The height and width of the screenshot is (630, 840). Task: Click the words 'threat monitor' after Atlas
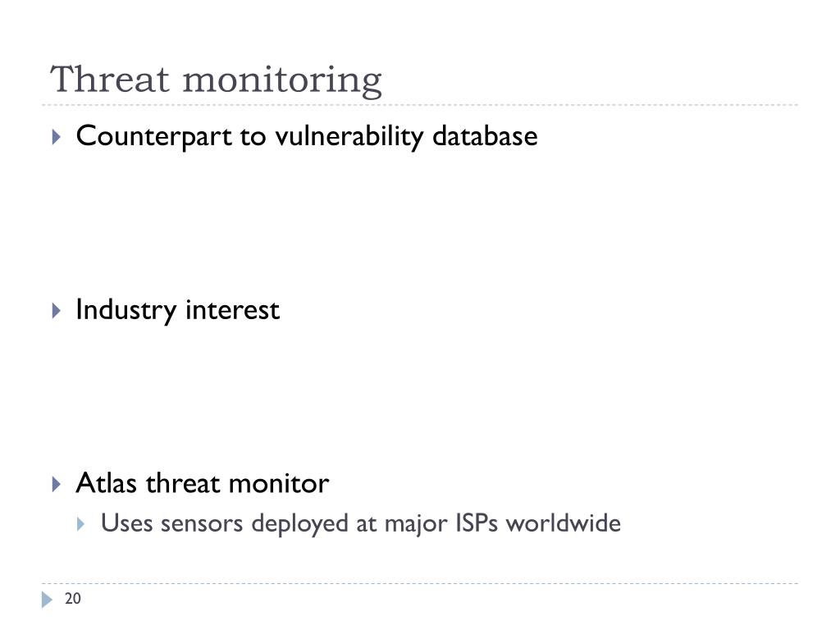click(237, 482)
